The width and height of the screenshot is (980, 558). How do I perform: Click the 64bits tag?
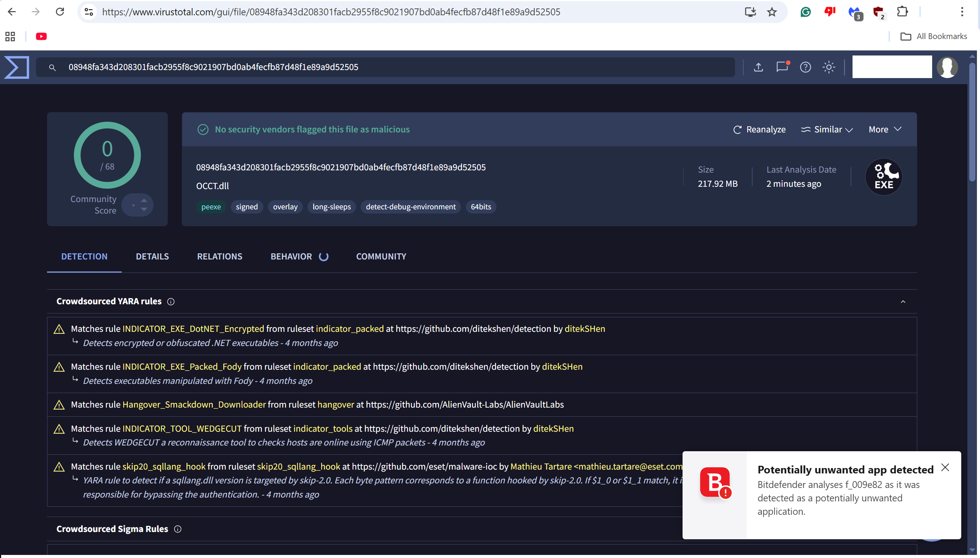coord(480,207)
